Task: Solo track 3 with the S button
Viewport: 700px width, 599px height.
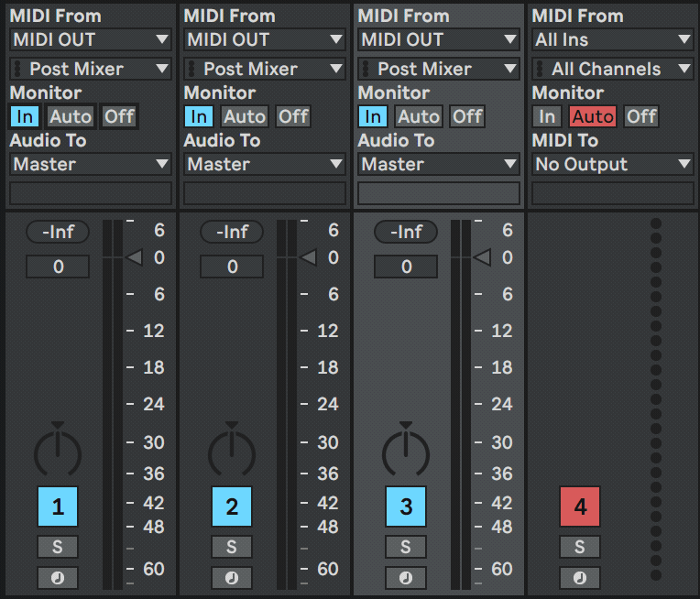Action: [406, 547]
